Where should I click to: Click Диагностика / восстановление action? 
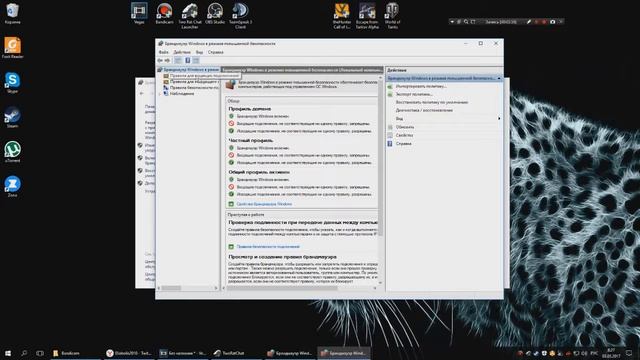(x=424, y=110)
